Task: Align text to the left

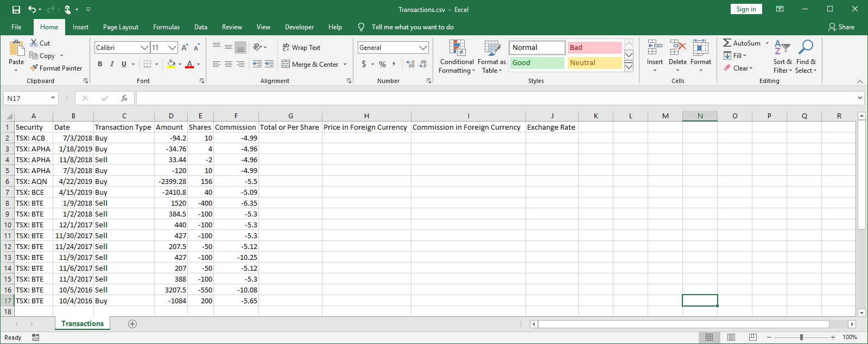Action: click(x=216, y=64)
